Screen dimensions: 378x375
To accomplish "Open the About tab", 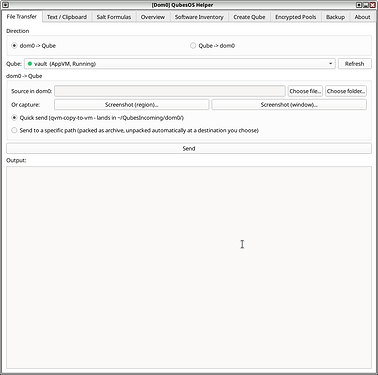I will point(362,17).
